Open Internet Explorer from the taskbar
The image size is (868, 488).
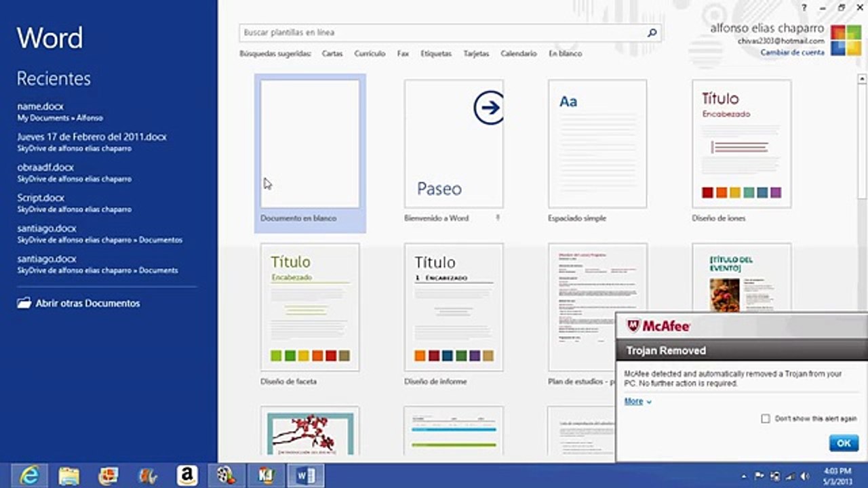pyautogui.click(x=29, y=476)
